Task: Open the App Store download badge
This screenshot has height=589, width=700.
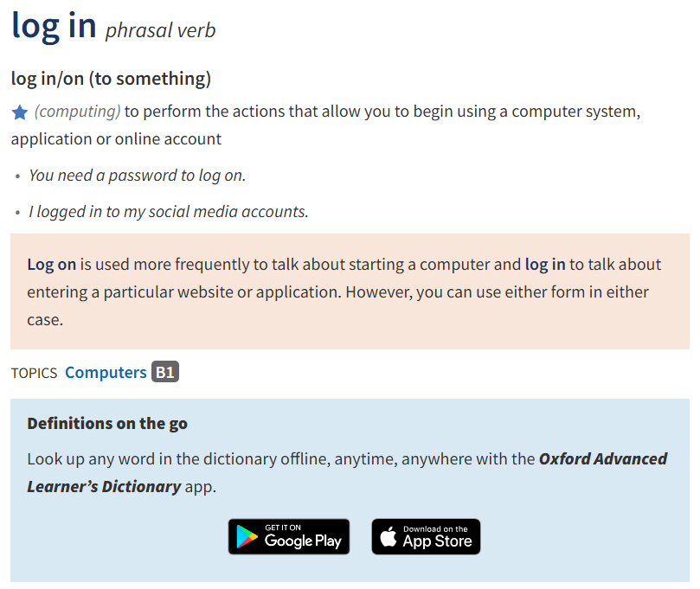Action: tap(426, 536)
